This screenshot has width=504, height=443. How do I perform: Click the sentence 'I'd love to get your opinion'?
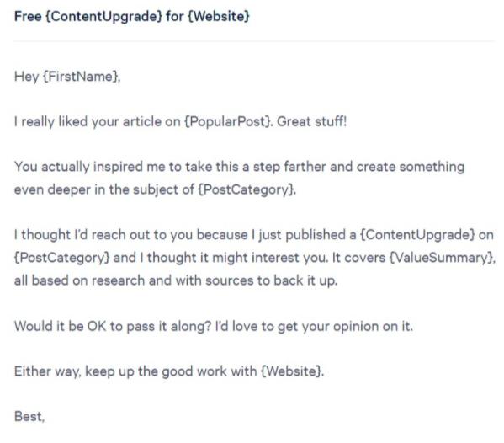[x=314, y=326]
